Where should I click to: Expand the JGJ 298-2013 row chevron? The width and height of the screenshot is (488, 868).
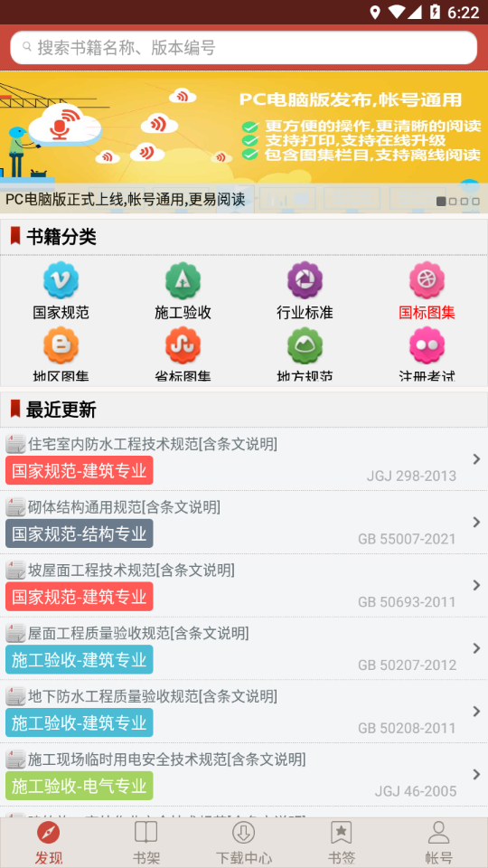pos(476,459)
